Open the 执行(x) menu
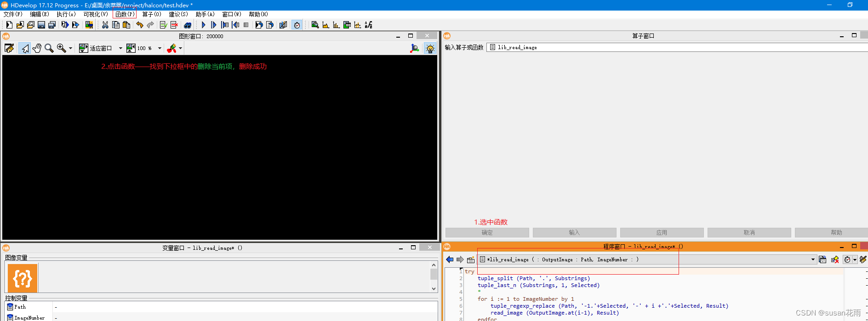The width and height of the screenshot is (868, 321). coord(66,14)
